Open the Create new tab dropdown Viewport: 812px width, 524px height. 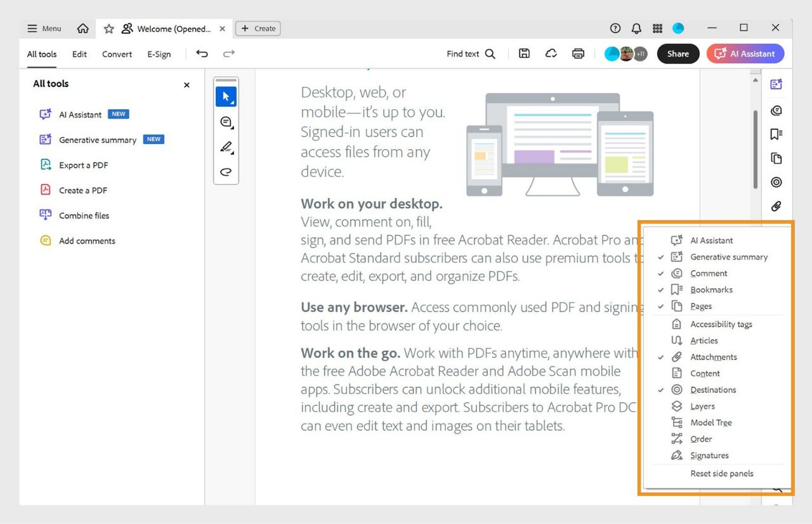258,28
